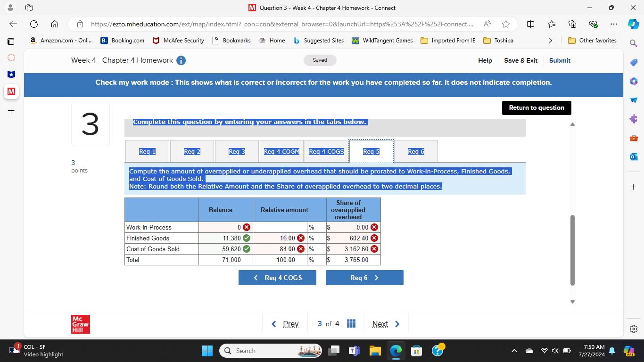This screenshot has width=644, height=362.
Task: Open Microsoft Teams from the taskbar
Action: pos(354,351)
